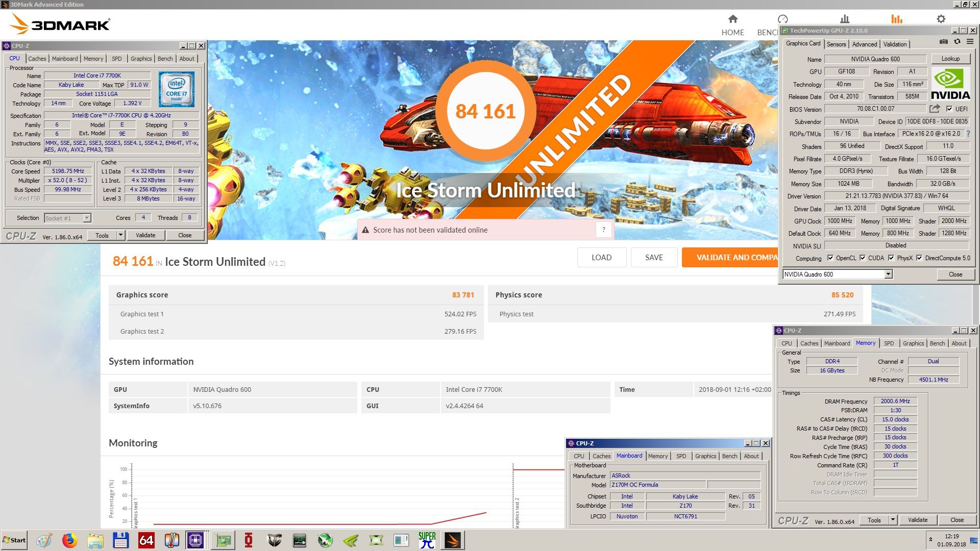
Task: Open the Bench tab in CPU-Z Memory window
Action: pyautogui.click(x=937, y=343)
